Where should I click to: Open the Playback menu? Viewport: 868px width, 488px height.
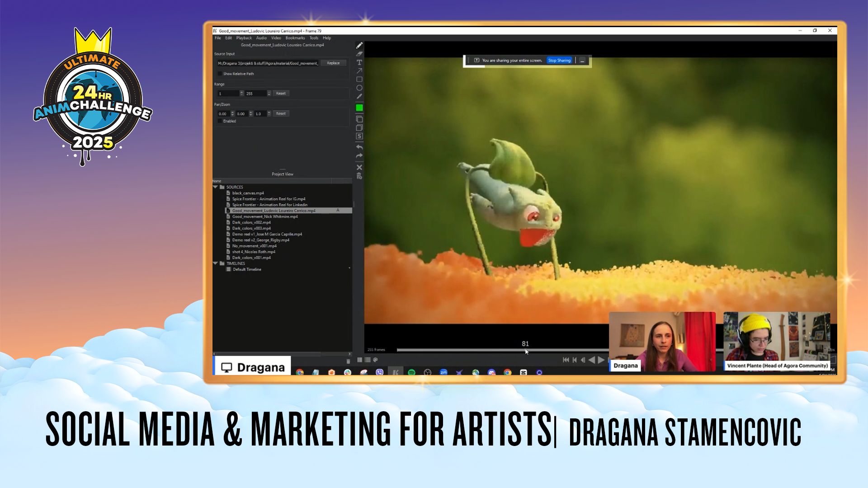pyautogui.click(x=244, y=38)
